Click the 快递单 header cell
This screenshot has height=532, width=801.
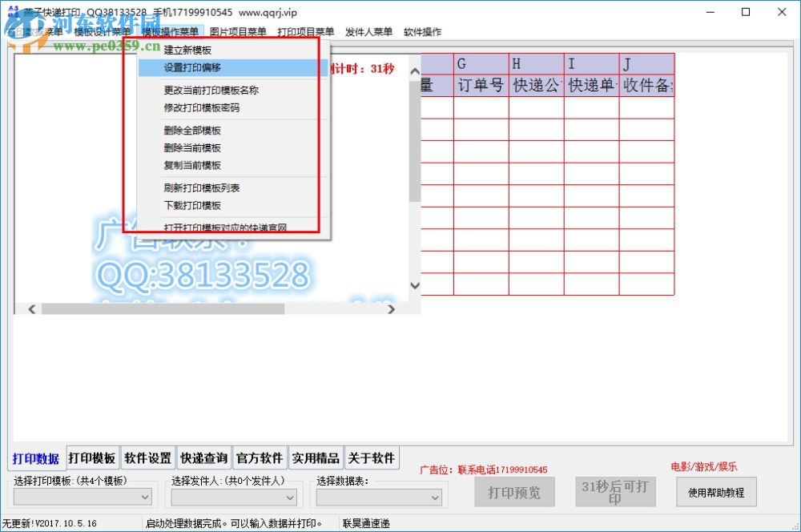coord(592,86)
